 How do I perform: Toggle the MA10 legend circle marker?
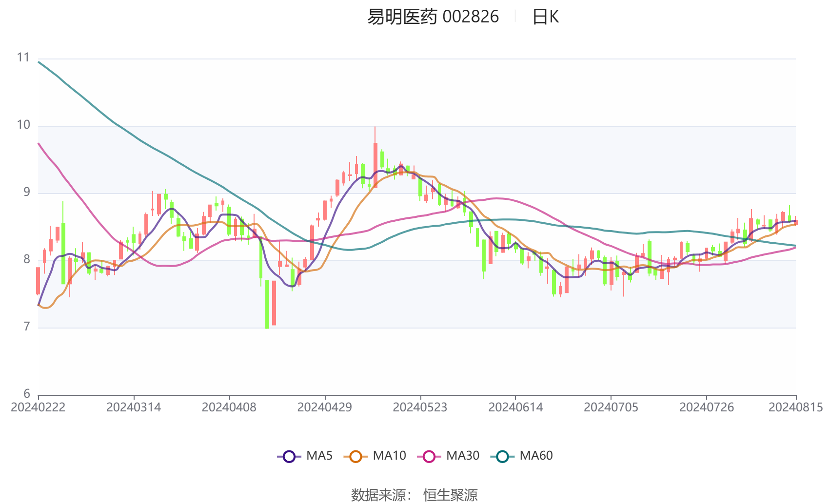click(x=355, y=456)
